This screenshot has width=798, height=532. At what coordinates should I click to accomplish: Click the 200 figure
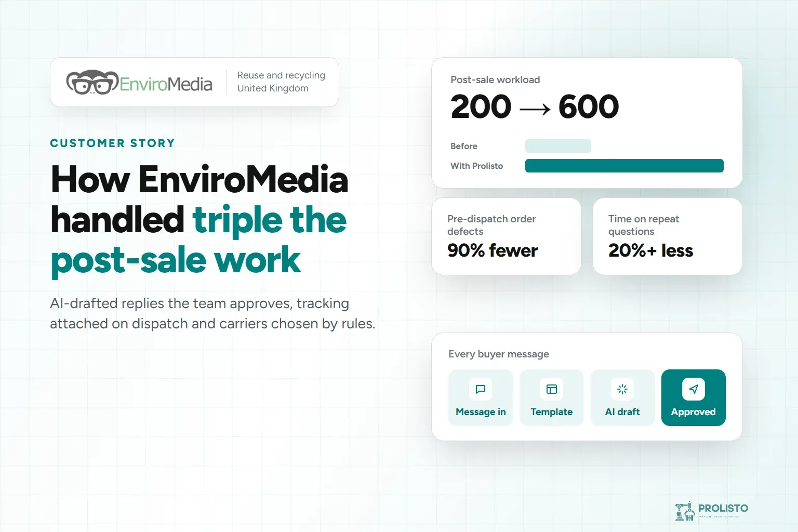click(x=481, y=107)
